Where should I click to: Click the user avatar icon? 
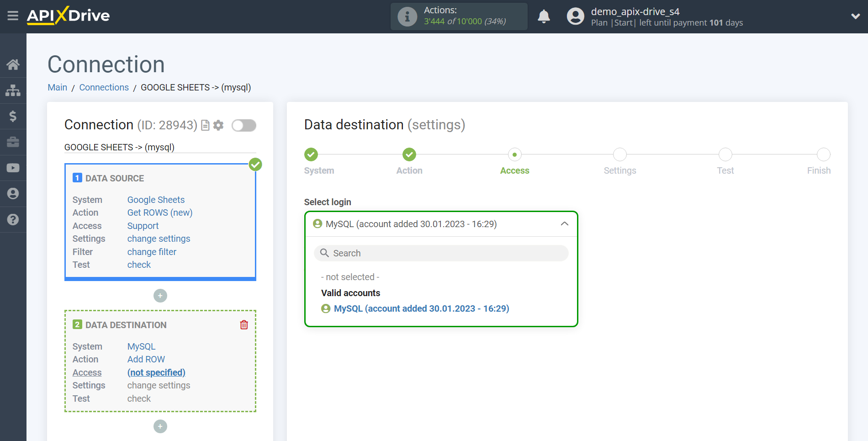575,16
